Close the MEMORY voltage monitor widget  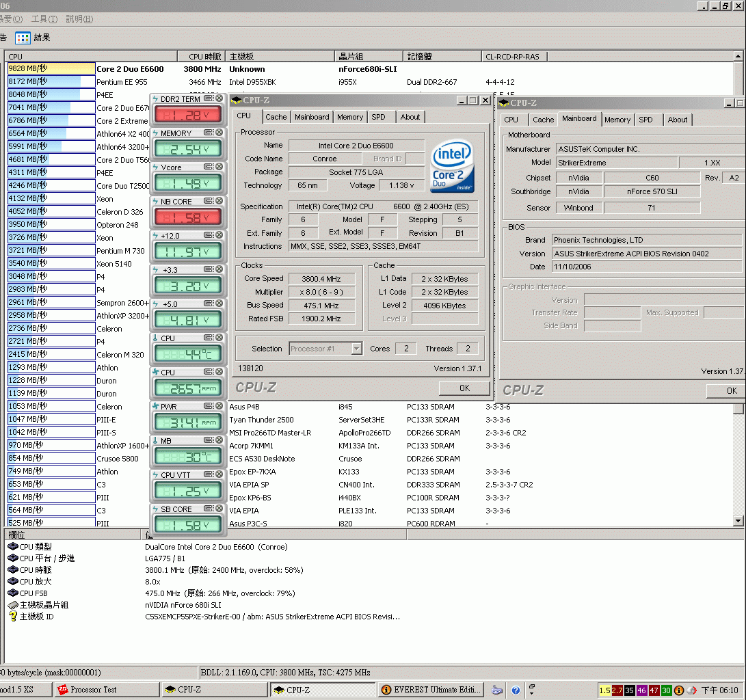(x=219, y=133)
